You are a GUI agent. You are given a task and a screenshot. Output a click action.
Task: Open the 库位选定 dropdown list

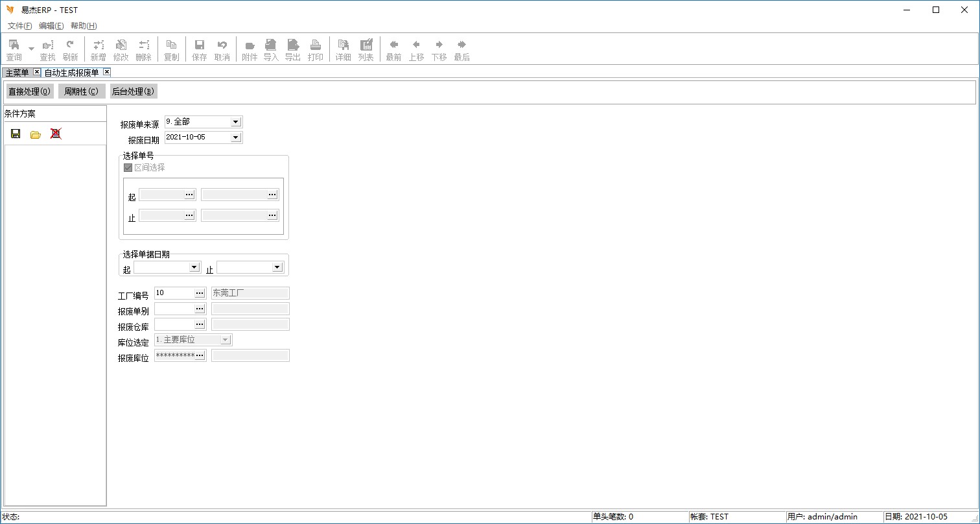[x=225, y=340]
